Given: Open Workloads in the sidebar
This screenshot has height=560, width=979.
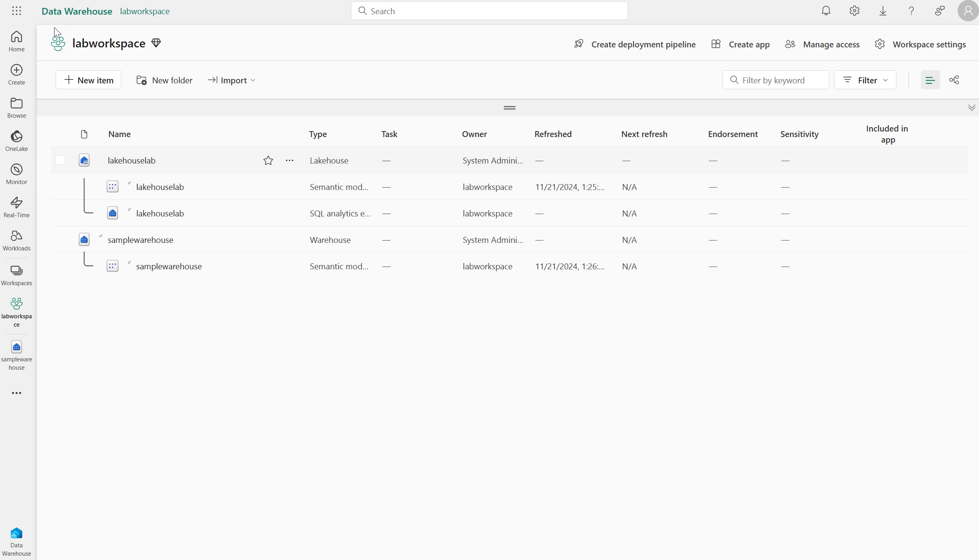Looking at the screenshot, I should coord(17,240).
